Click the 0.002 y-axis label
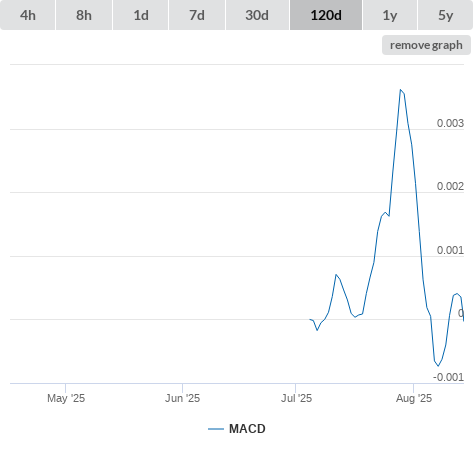Screen dimensions: 474x455 pyautogui.click(x=450, y=186)
